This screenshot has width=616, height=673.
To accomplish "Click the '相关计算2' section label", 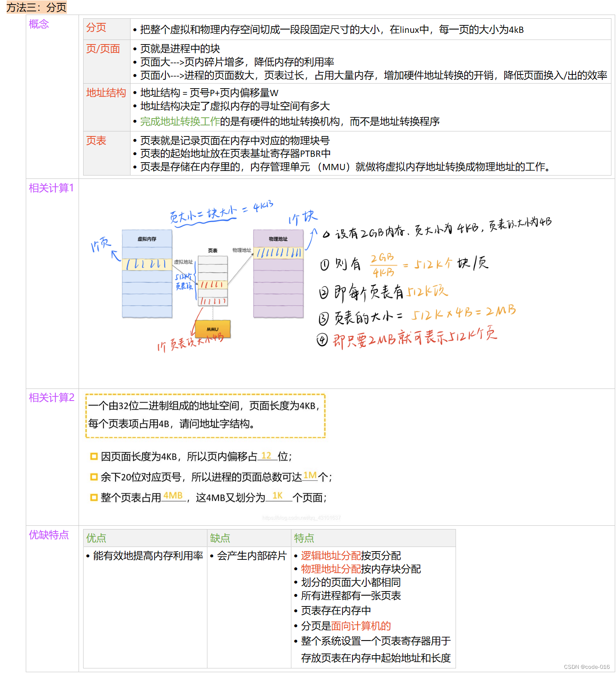I will pos(52,398).
